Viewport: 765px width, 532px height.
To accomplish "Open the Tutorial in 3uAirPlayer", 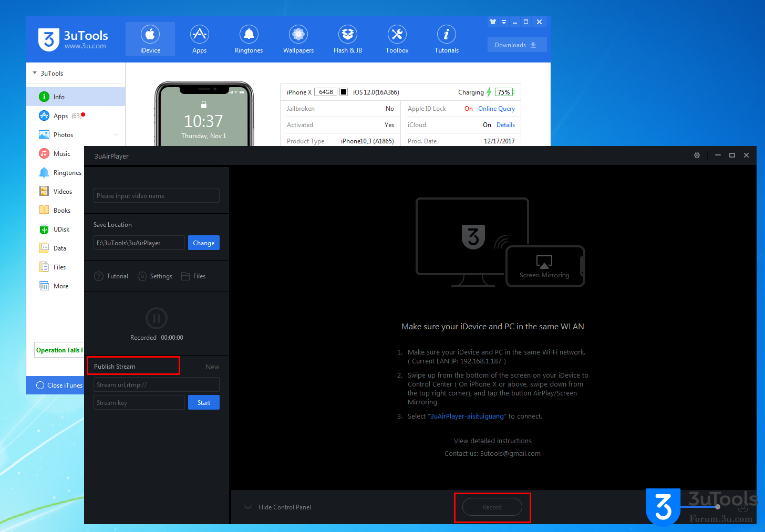I will (x=111, y=276).
